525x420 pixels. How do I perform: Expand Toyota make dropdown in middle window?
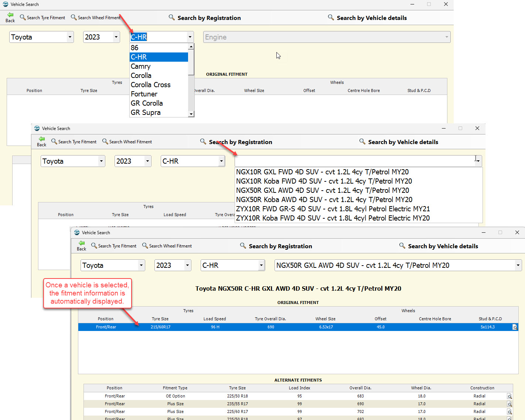pos(101,161)
